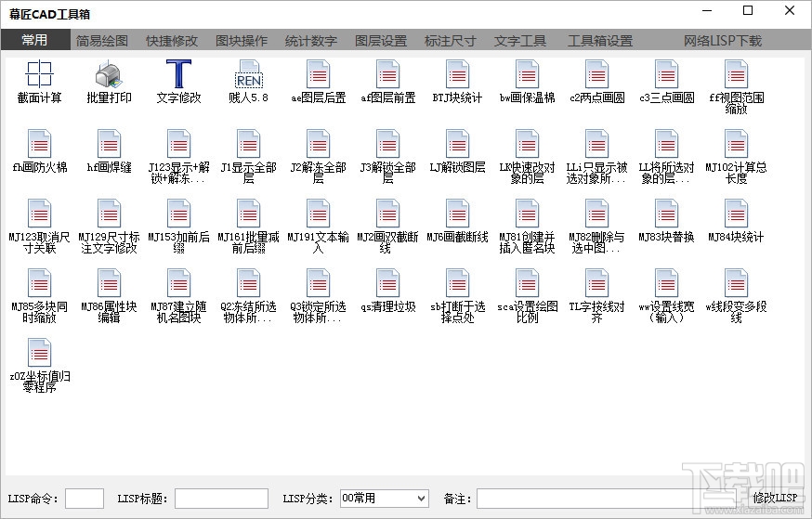The height and width of the screenshot is (519, 812).
Task: Select the c3三点画圆 script icon
Action: [666, 74]
